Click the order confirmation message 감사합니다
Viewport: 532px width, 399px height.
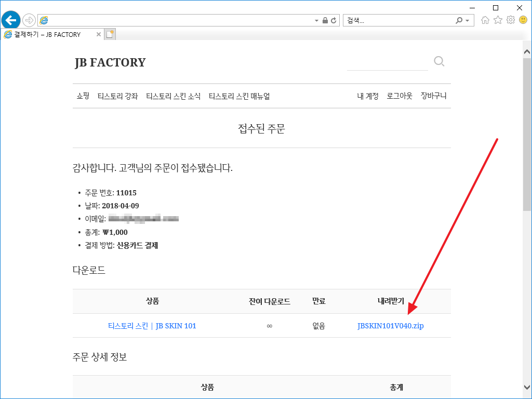[x=153, y=168]
